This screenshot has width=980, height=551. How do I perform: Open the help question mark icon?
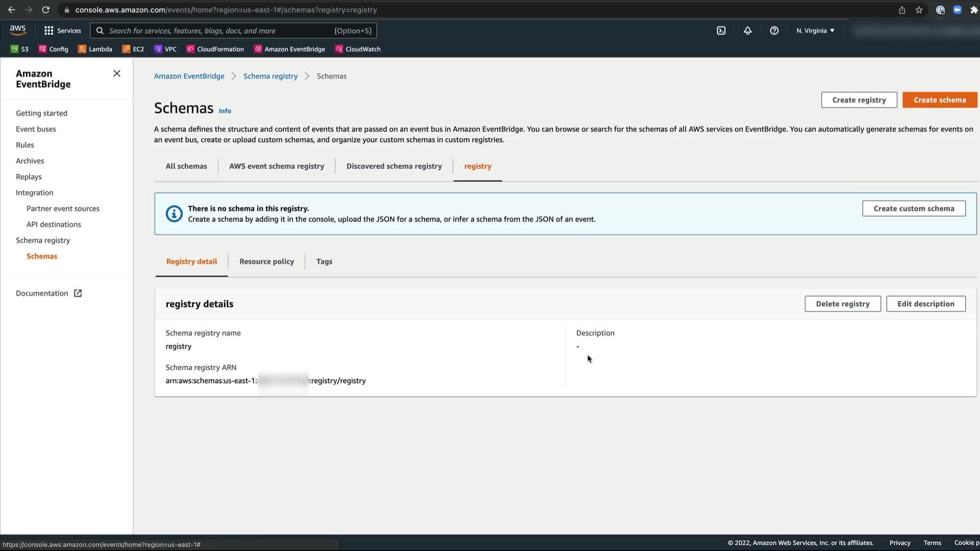click(x=774, y=31)
